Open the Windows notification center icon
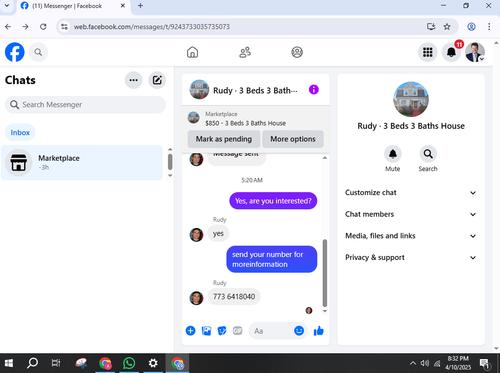 coord(484,363)
